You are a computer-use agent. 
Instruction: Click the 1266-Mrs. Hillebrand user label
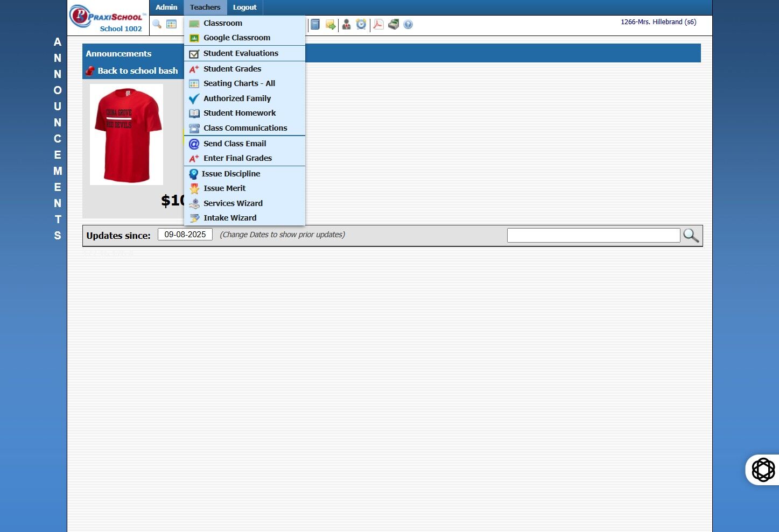658,22
